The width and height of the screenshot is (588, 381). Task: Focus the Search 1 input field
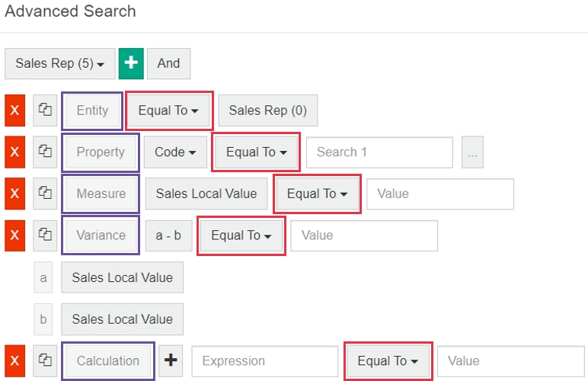(379, 152)
